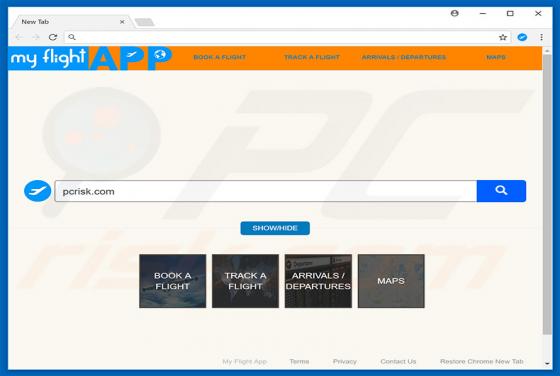
Task: Go back with the browser back arrow
Action: click(19, 37)
